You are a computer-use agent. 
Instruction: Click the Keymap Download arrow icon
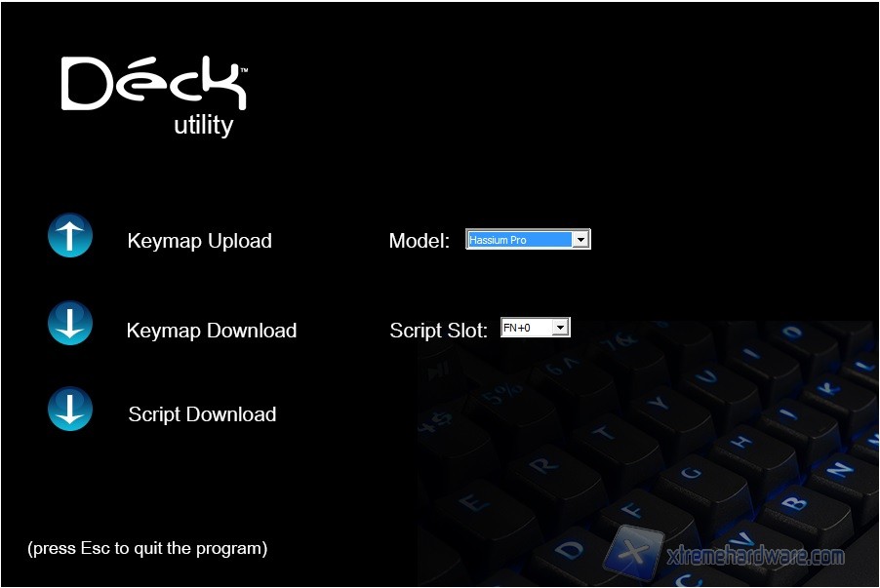pyautogui.click(x=70, y=323)
